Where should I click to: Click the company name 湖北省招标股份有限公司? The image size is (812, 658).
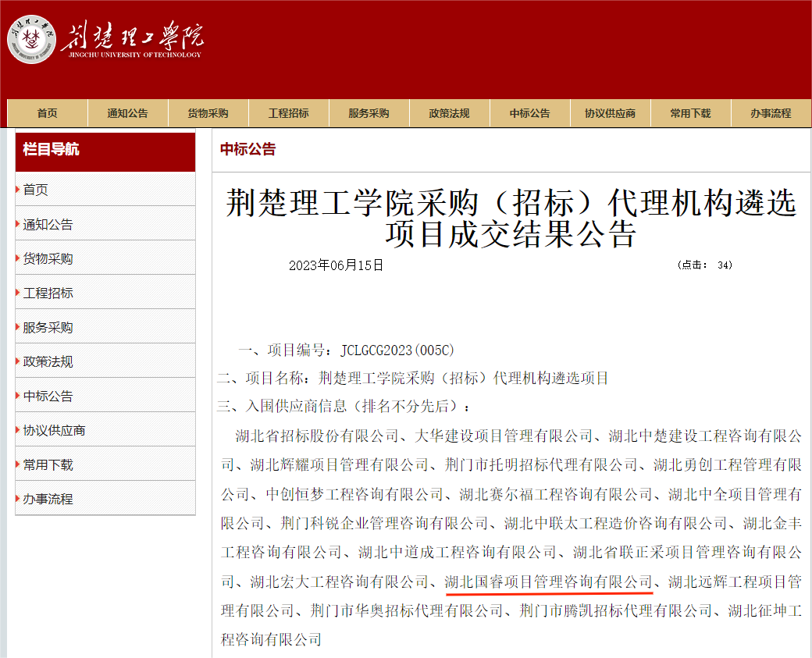[317, 436]
